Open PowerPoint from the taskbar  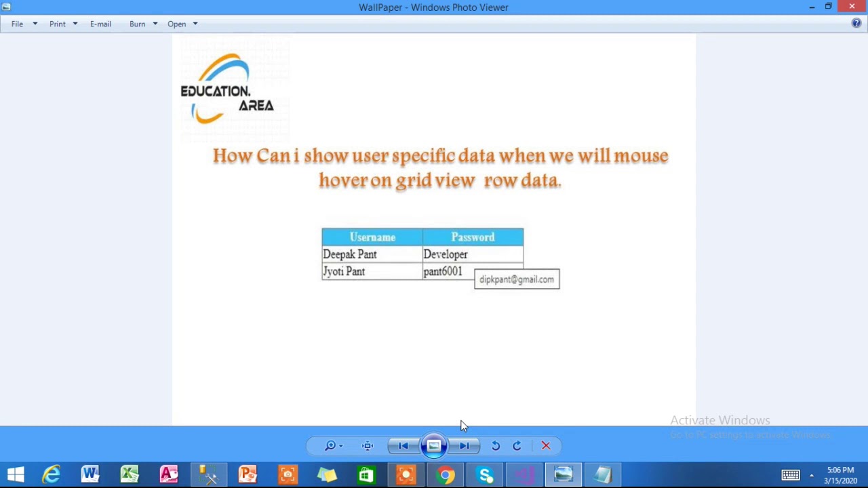248,474
